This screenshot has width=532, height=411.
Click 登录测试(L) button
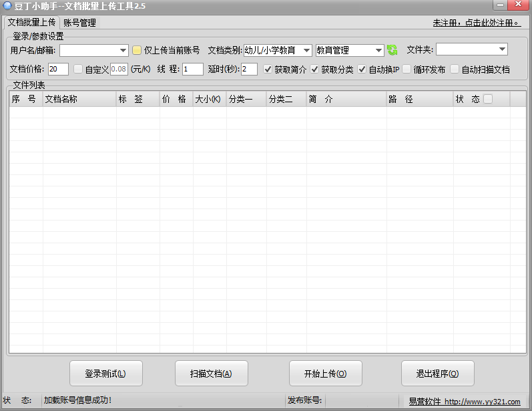[x=106, y=374]
